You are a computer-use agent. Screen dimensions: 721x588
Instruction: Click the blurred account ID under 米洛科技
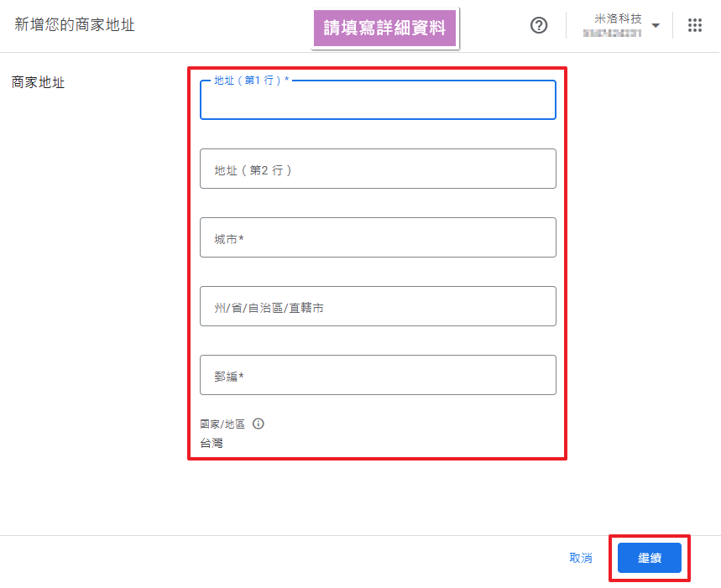(x=613, y=33)
